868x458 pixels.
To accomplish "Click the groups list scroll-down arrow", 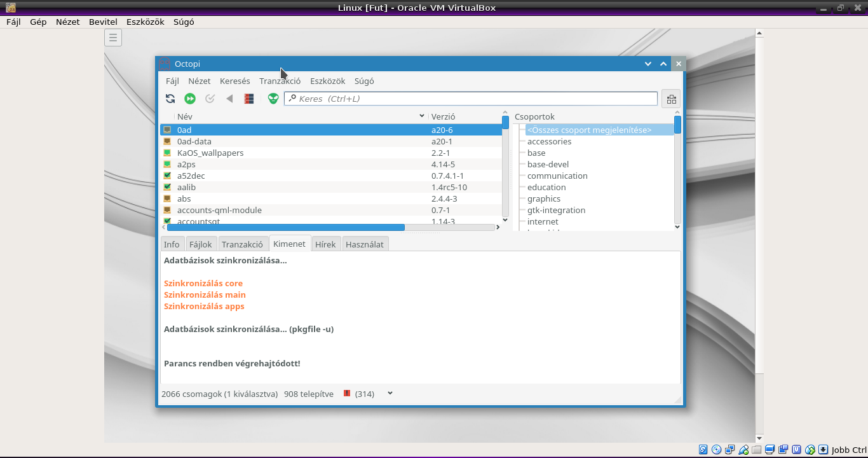I will (x=677, y=226).
